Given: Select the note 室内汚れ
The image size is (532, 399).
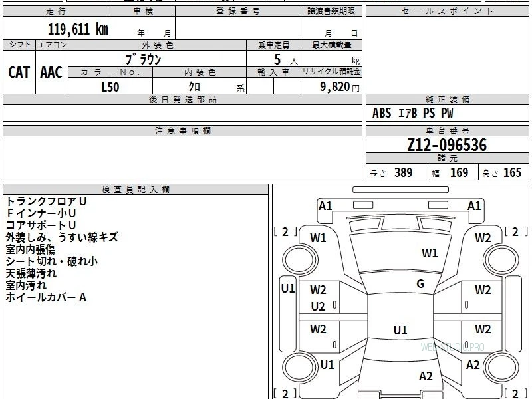Looking at the screenshot, I should coord(26,285).
